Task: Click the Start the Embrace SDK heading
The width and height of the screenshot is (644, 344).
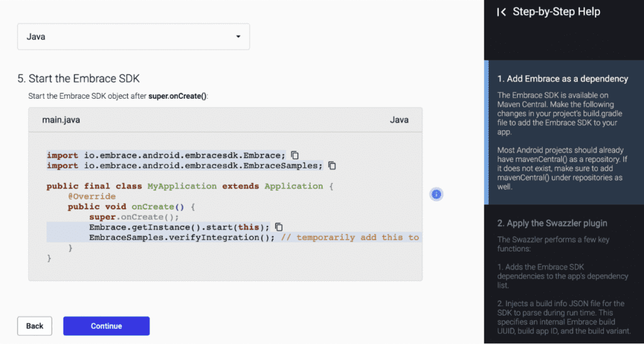Action: pyautogui.click(x=79, y=79)
